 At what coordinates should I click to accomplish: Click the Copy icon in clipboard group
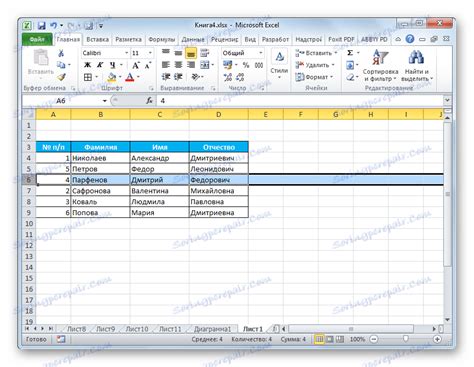61,65
